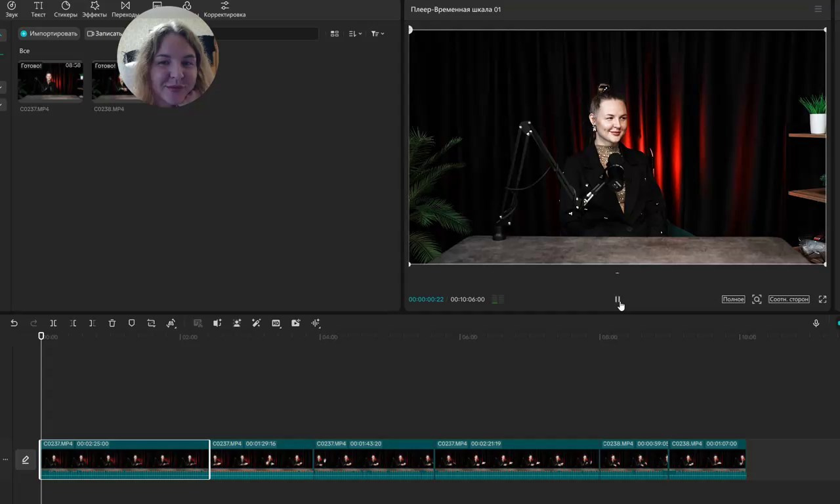Viewport: 840px width, 504px height.
Task: Click the pencil icon on video track
Action: (x=26, y=460)
